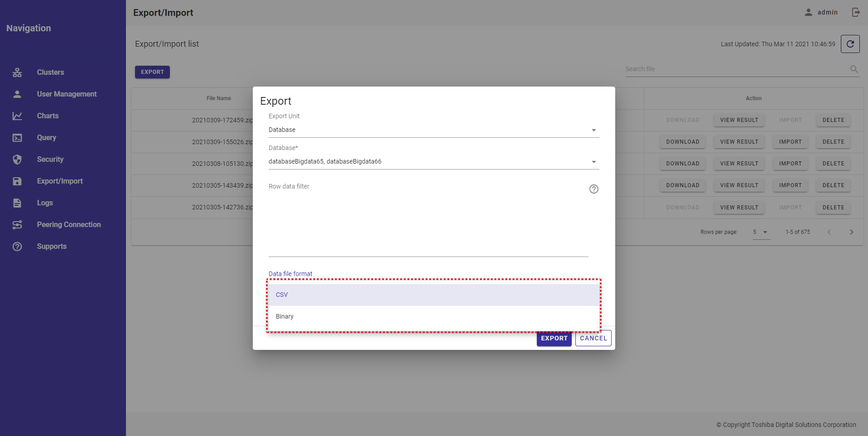868x436 pixels.
Task: Open Peering Connection from the sidebar
Action: click(69, 224)
